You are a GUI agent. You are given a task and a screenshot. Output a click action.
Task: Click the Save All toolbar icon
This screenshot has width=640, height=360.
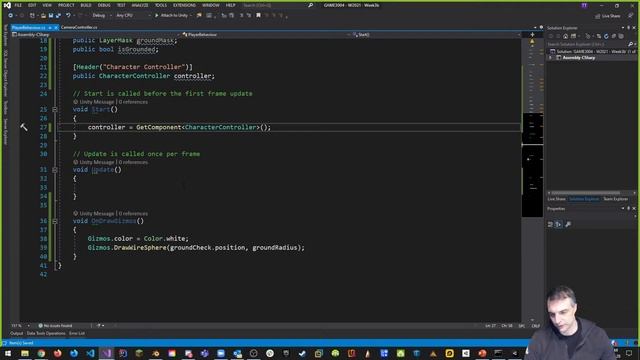coord(58,16)
